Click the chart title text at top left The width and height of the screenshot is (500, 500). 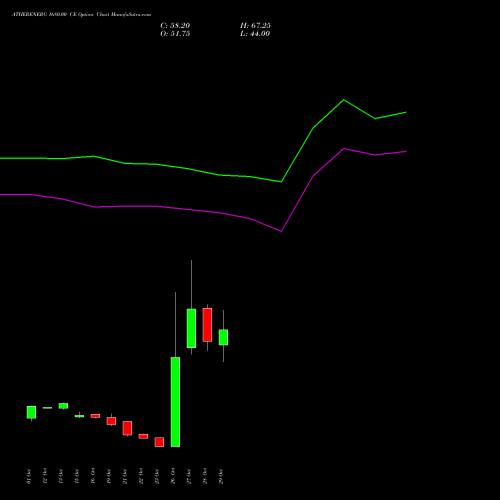[82, 15]
